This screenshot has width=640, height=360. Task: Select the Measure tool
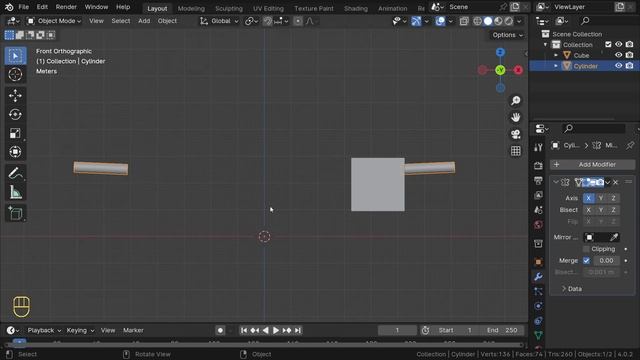pyautogui.click(x=16, y=192)
